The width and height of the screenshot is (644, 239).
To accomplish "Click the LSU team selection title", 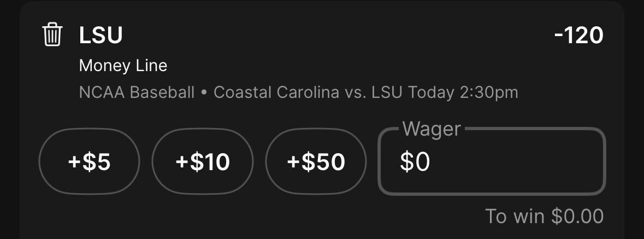I will tap(101, 36).
